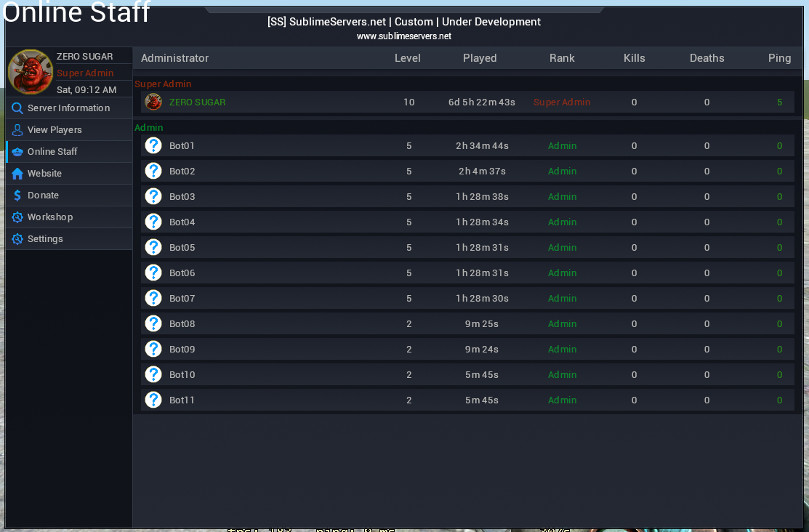The width and height of the screenshot is (809, 532).
Task: Click the large profile avatar in sidebar
Action: click(31, 72)
